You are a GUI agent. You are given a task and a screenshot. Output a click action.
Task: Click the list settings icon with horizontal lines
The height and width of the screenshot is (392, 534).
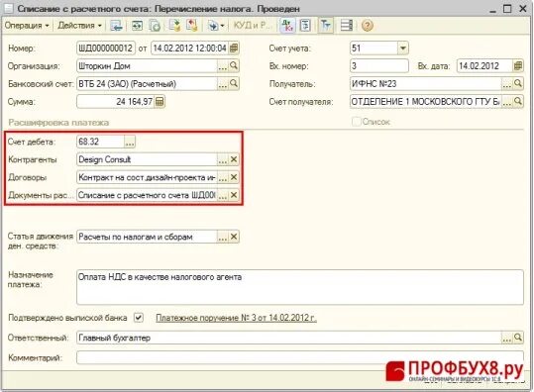(x=347, y=26)
